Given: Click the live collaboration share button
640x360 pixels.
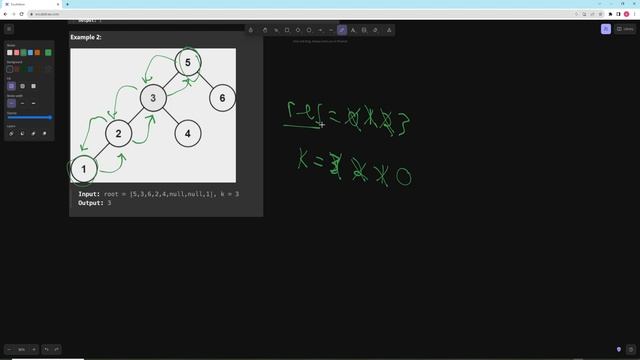Looking at the screenshot, I should [x=606, y=29].
